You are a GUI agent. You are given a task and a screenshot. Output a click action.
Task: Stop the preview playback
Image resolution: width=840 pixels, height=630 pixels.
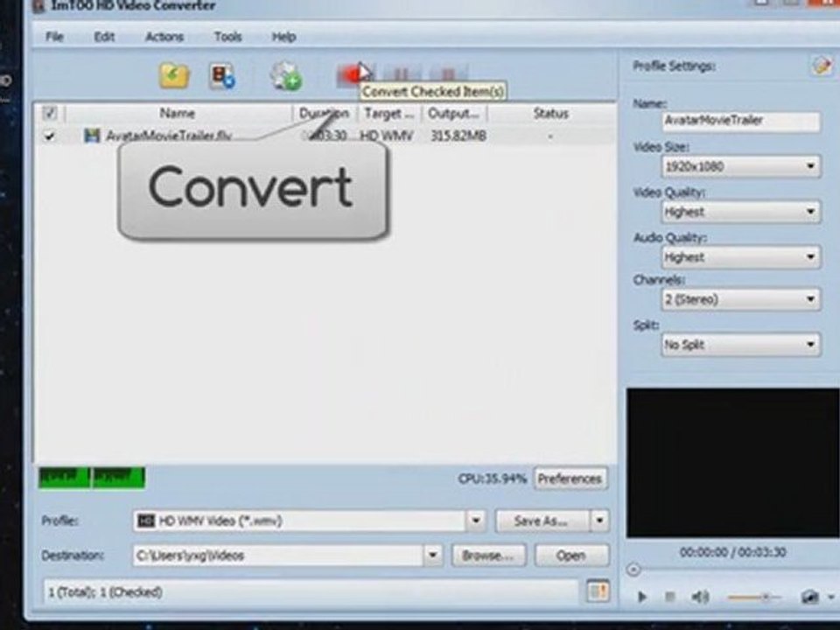click(669, 596)
